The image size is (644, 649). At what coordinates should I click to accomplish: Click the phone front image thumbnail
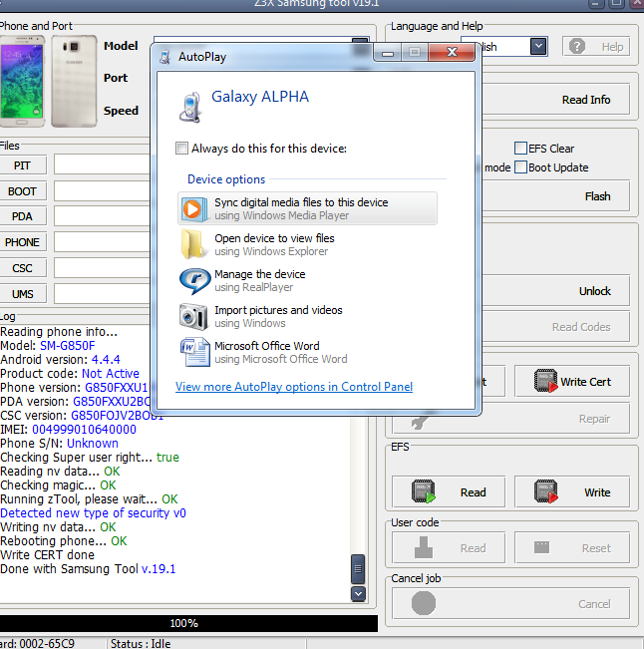(23, 81)
